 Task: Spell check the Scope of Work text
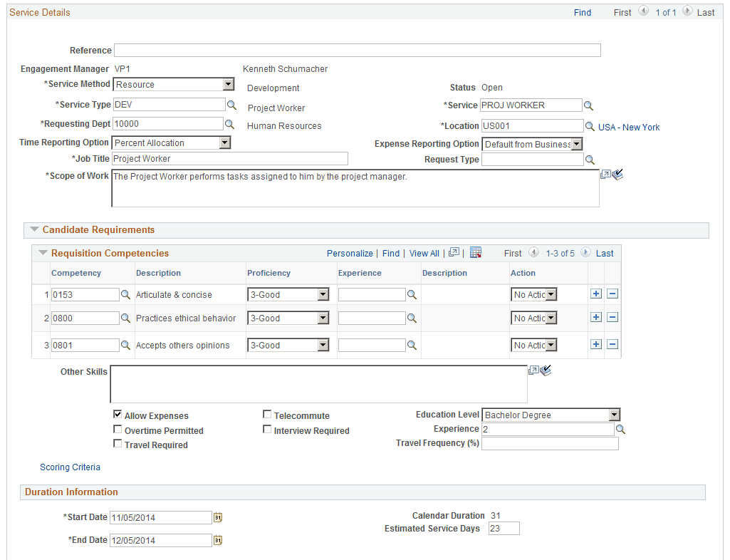pos(617,174)
